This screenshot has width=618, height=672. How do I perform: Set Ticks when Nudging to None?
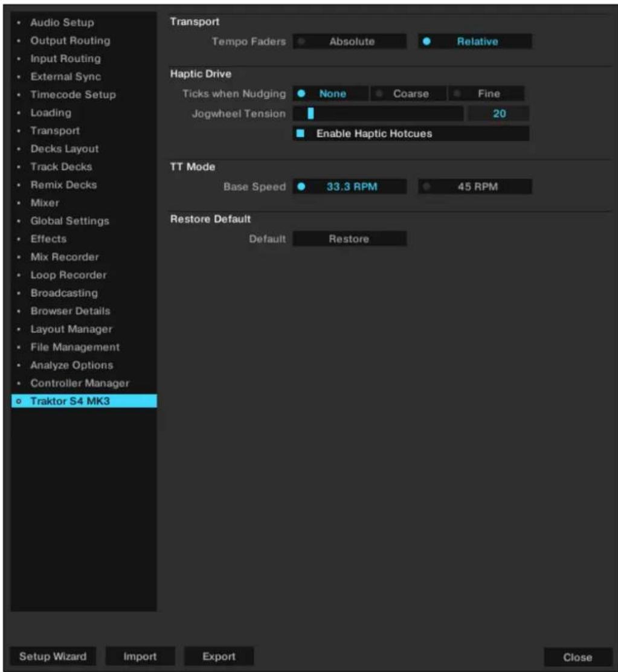(330, 94)
